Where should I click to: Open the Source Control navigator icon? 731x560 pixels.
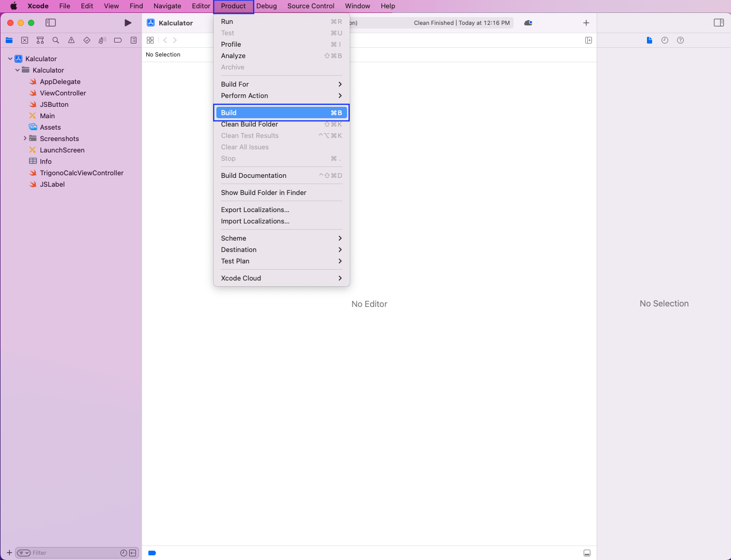pos(24,40)
